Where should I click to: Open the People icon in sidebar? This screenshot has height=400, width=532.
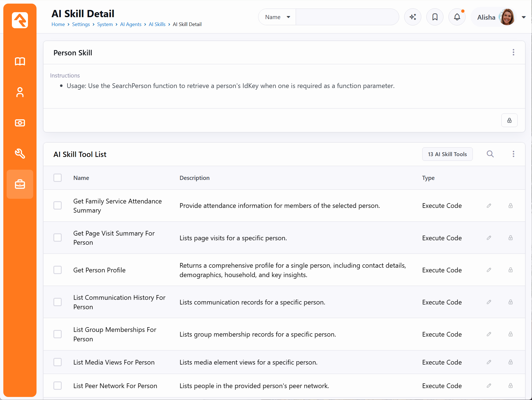tap(20, 92)
